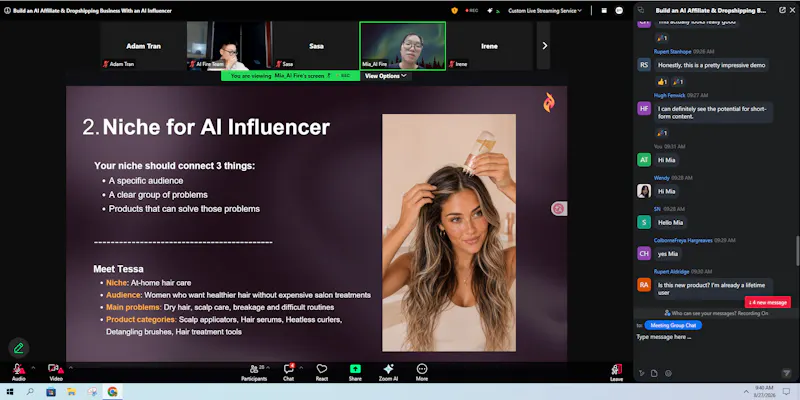Send the chat message with arrow icon
Screen dimensions: 800x400
786,373
